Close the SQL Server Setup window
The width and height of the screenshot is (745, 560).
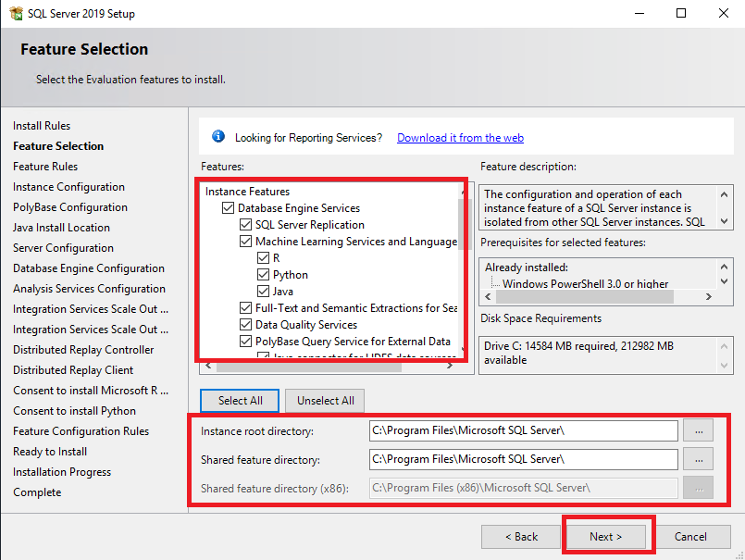[724, 13]
